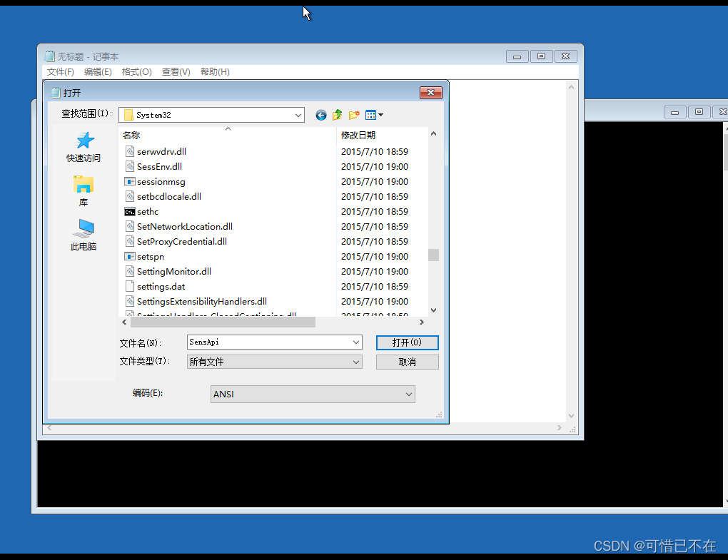The height and width of the screenshot is (560, 728).
Task: Click vertical scrollbar thumb in file list
Action: tap(434, 255)
